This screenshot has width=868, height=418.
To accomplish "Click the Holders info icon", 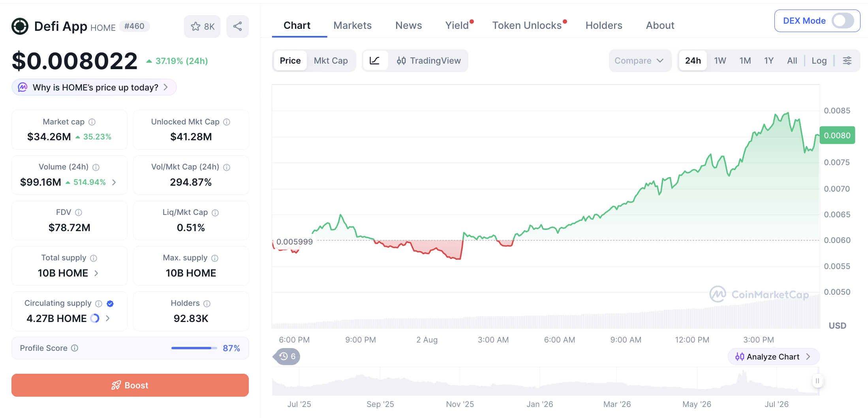I will [x=207, y=303].
